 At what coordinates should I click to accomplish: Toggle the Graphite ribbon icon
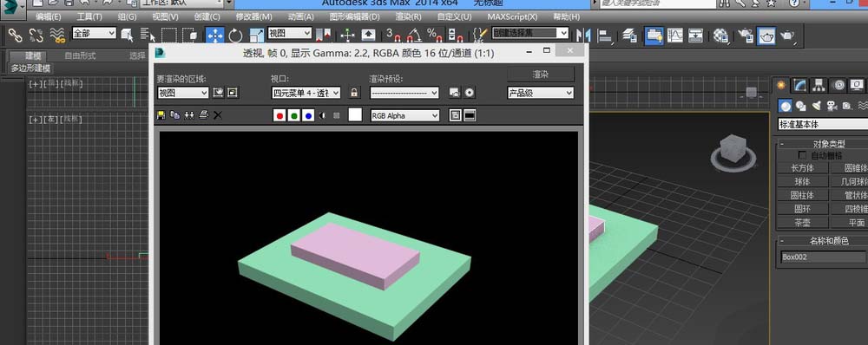pos(654,36)
